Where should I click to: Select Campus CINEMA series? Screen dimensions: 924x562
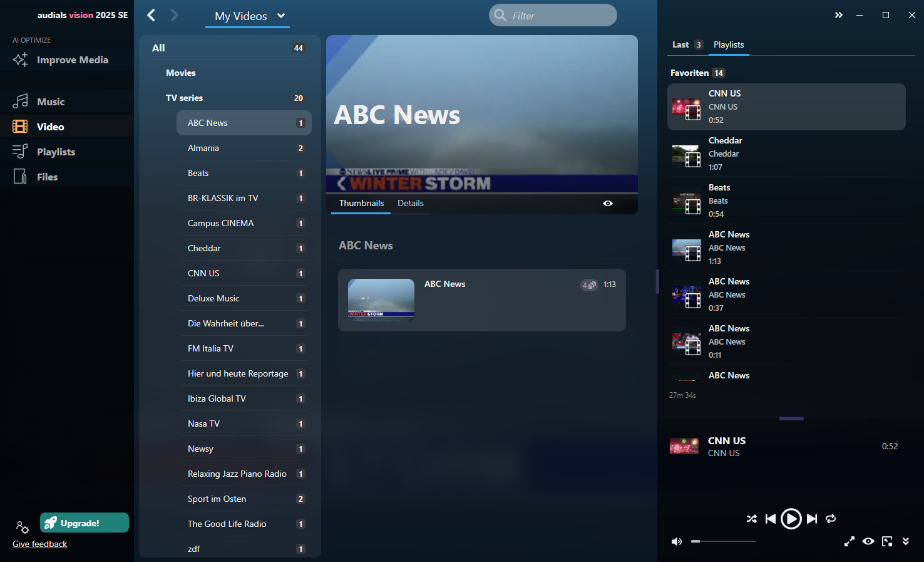point(244,223)
